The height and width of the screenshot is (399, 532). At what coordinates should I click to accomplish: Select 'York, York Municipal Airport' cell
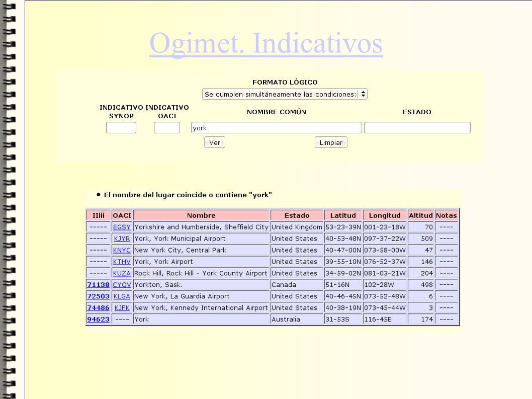[x=201, y=238]
